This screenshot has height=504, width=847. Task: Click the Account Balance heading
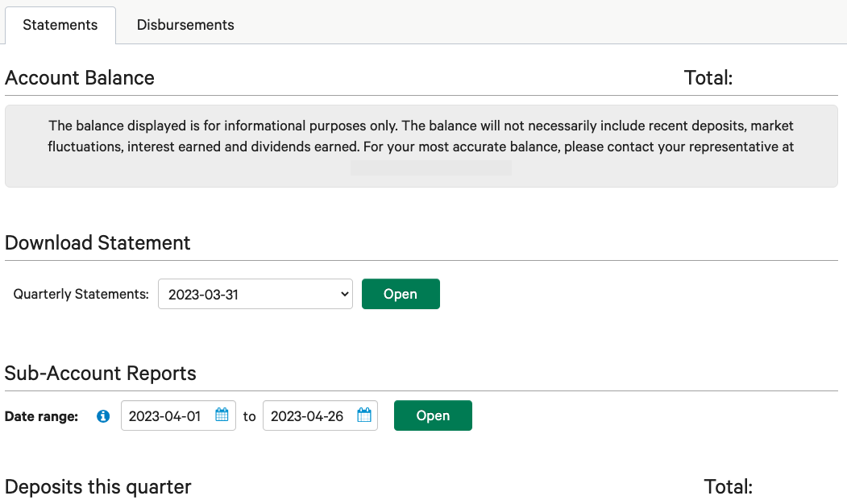[80, 78]
